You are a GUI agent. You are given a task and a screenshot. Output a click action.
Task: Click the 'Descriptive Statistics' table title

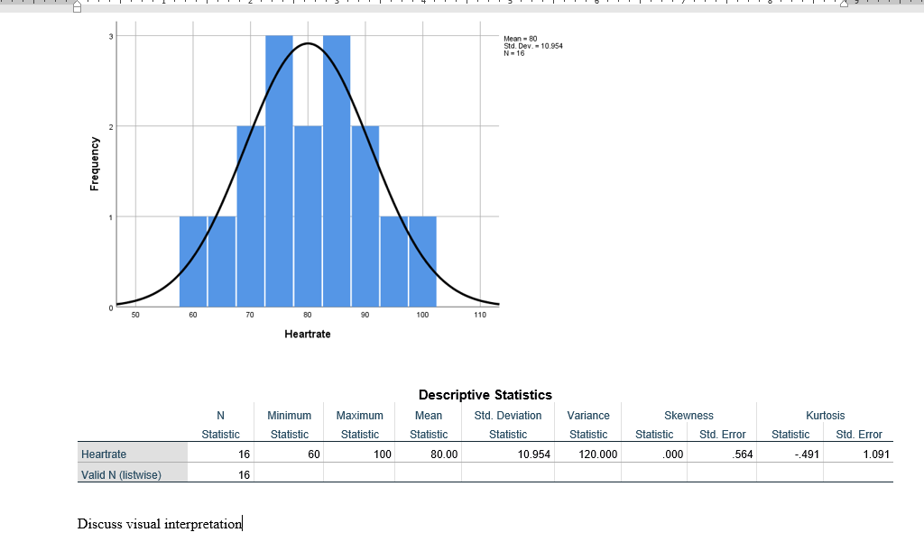(x=485, y=395)
